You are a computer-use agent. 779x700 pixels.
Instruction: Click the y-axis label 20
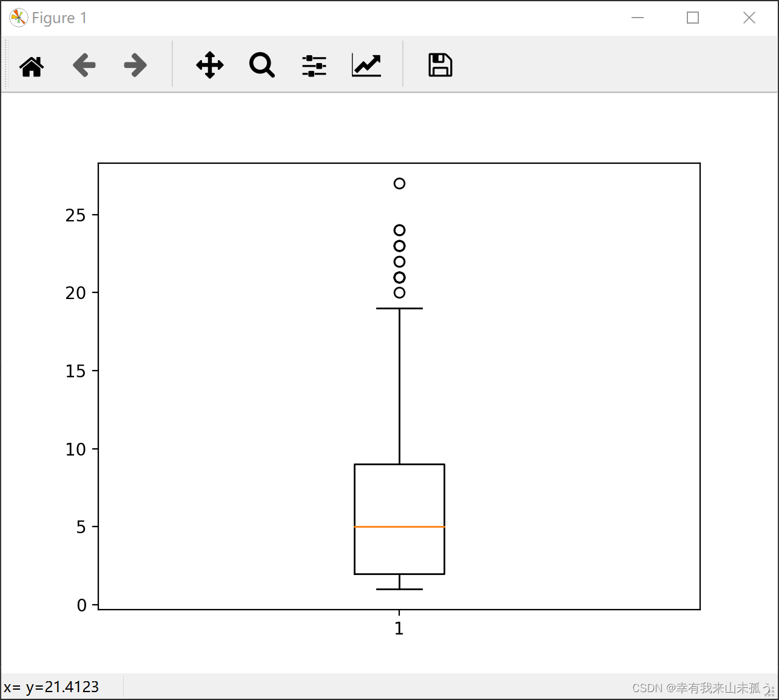pyautogui.click(x=76, y=293)
